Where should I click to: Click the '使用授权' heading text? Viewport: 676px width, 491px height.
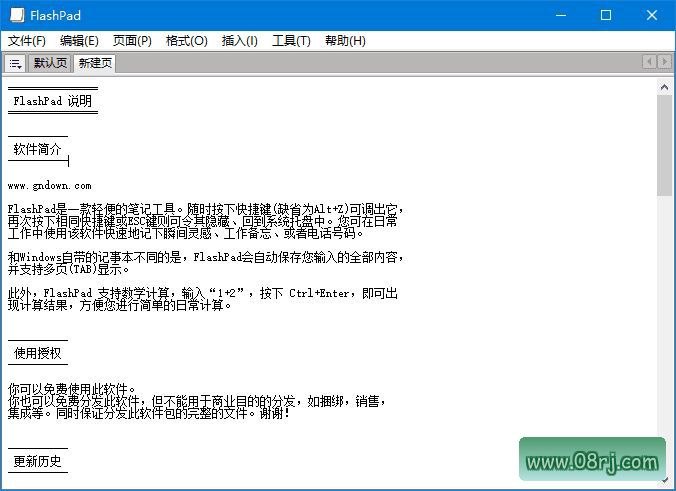pos(38,353)
